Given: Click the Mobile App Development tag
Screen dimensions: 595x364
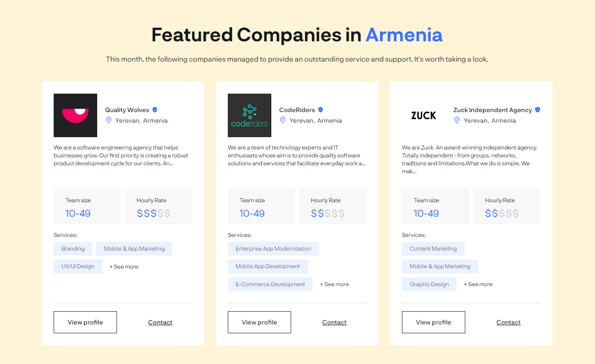Looking at the screenshot, I should [267, 266].
